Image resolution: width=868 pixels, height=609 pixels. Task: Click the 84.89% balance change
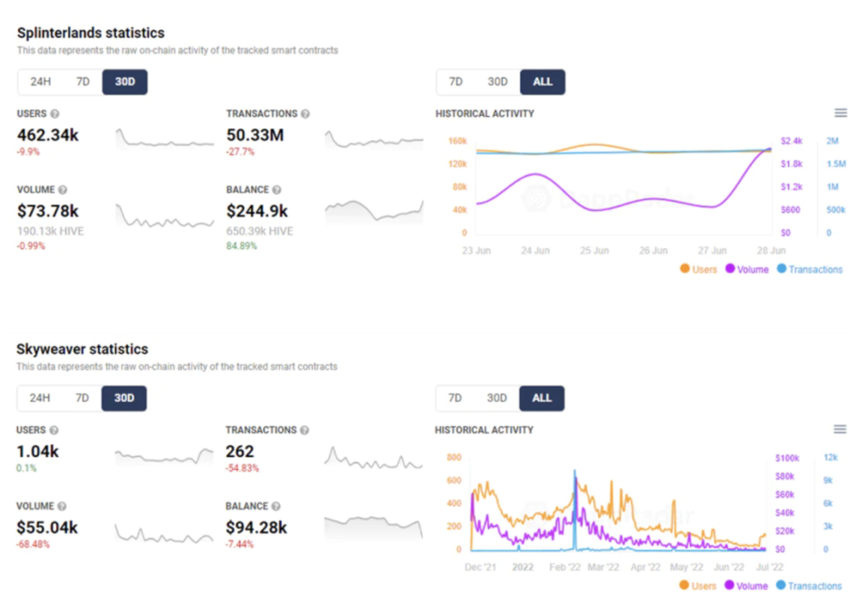tap(242, 246)
